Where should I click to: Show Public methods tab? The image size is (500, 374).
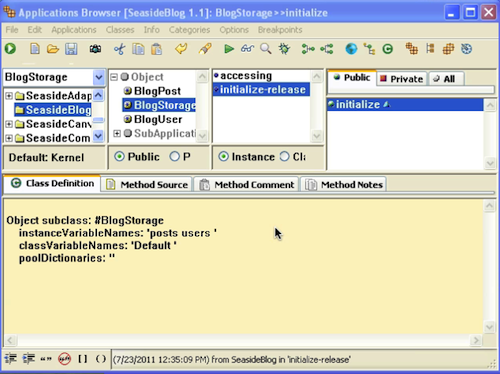coord(352,78)
